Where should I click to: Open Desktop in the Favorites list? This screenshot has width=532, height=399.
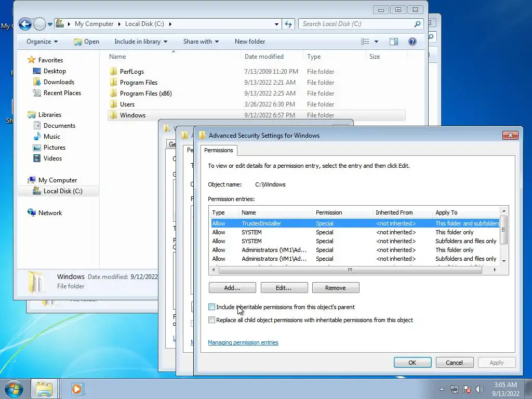coord(54,71)
